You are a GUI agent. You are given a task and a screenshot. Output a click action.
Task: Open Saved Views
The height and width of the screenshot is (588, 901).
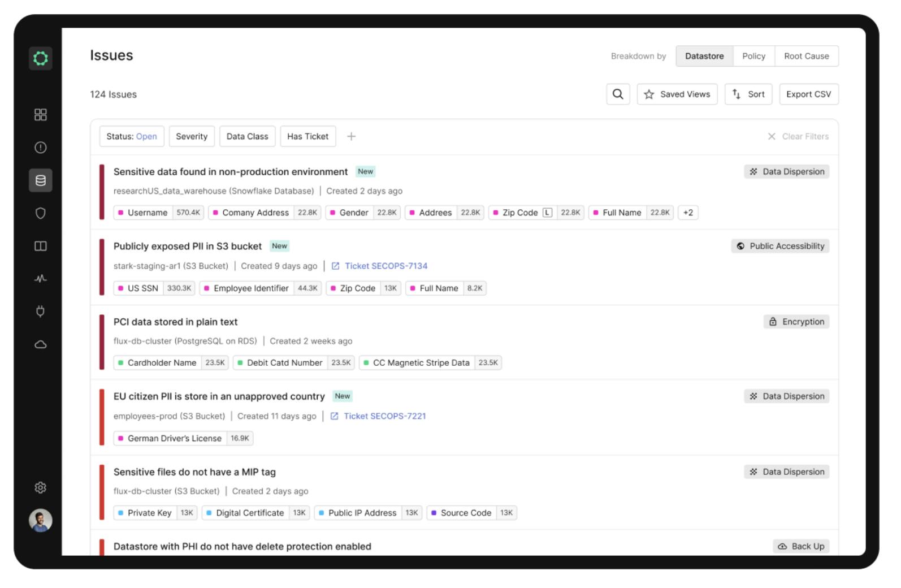pyautogui.click(x=677, y=94)
